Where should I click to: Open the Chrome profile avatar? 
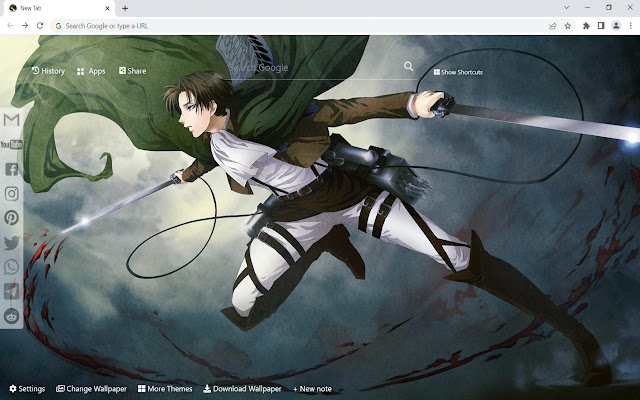(x=616, y=26)
